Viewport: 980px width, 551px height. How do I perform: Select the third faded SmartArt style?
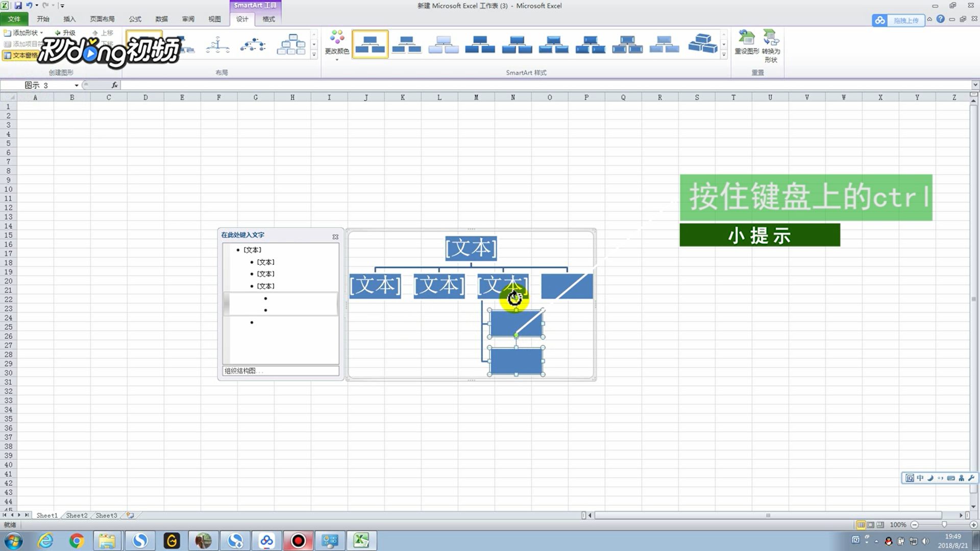pos(444,44)
